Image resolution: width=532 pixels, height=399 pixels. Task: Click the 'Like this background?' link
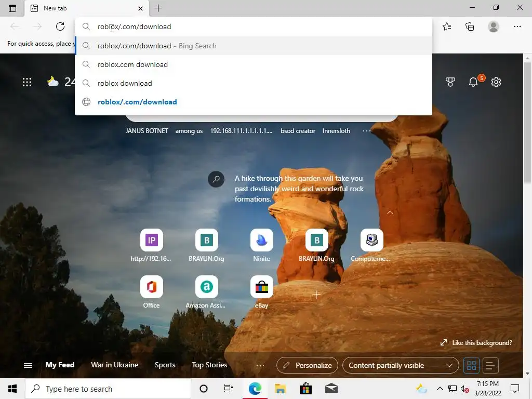[476, 343]
